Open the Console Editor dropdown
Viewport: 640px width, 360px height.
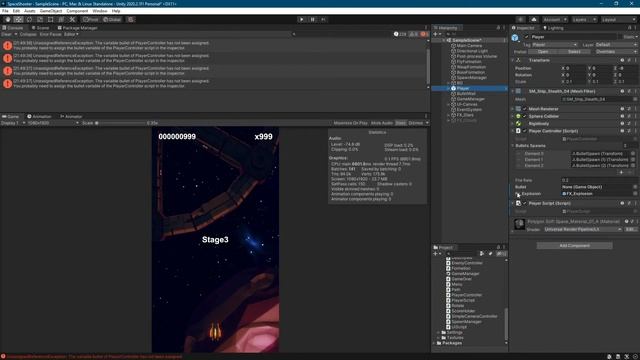(71, 34)
